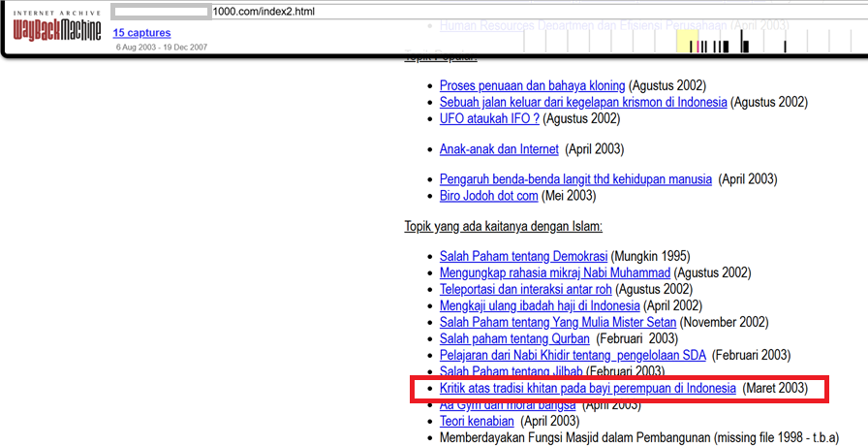Screen dimensions: 868x446
Task: Select the yellow highlighted year in the timeline
Action: point(687,43)
